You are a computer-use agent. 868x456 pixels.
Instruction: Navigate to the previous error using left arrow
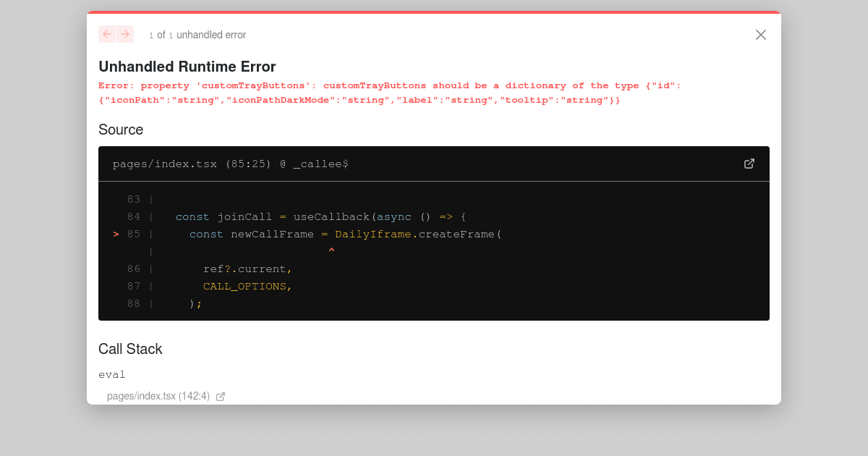point(106,34)
